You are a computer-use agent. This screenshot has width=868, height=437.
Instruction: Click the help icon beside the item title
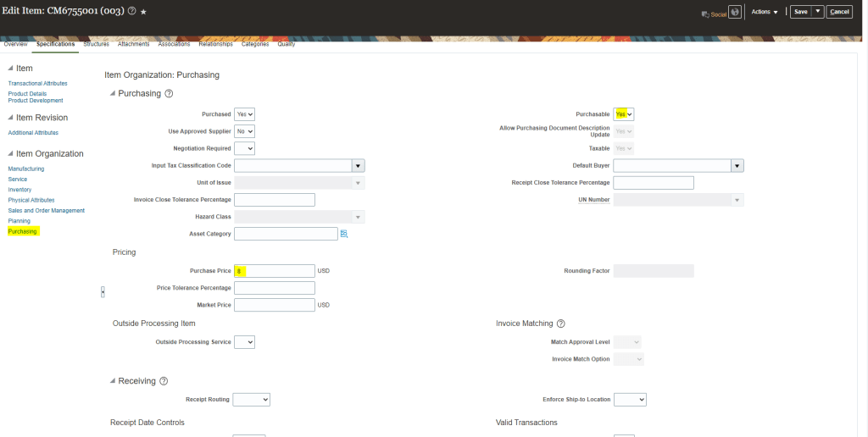click(x=131, y=12)
